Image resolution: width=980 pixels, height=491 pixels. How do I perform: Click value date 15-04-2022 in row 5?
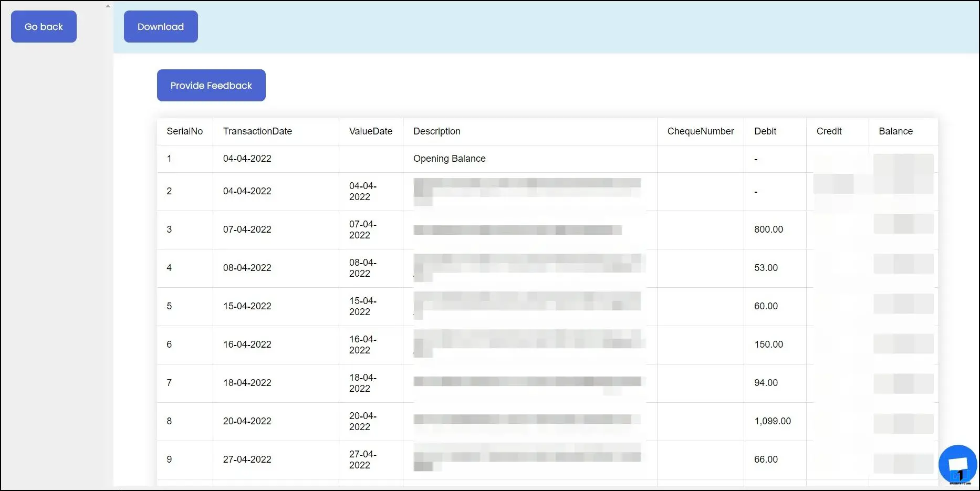point(363,306)
